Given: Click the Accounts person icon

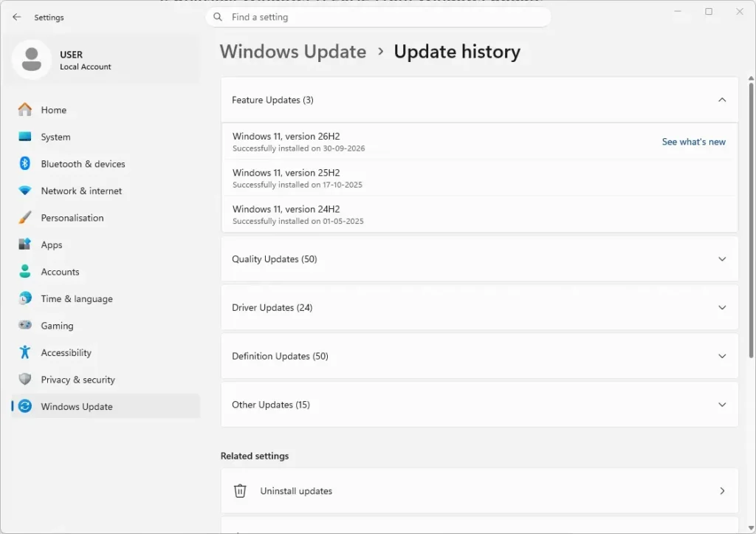Looking at the screenshot, I should pos(25,272).
